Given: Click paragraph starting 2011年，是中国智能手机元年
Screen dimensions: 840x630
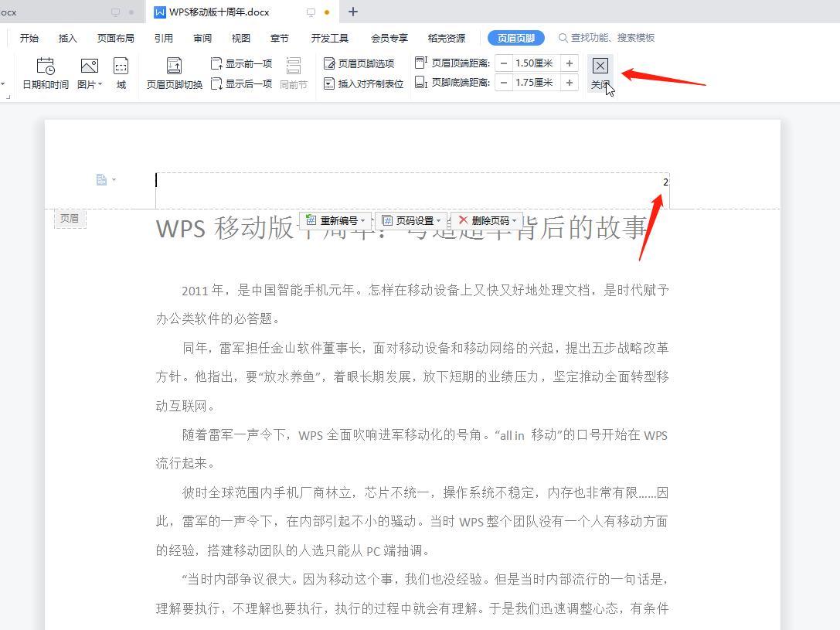Looking at the screenshot, I should pyautogui.click(x=413, y=305).
